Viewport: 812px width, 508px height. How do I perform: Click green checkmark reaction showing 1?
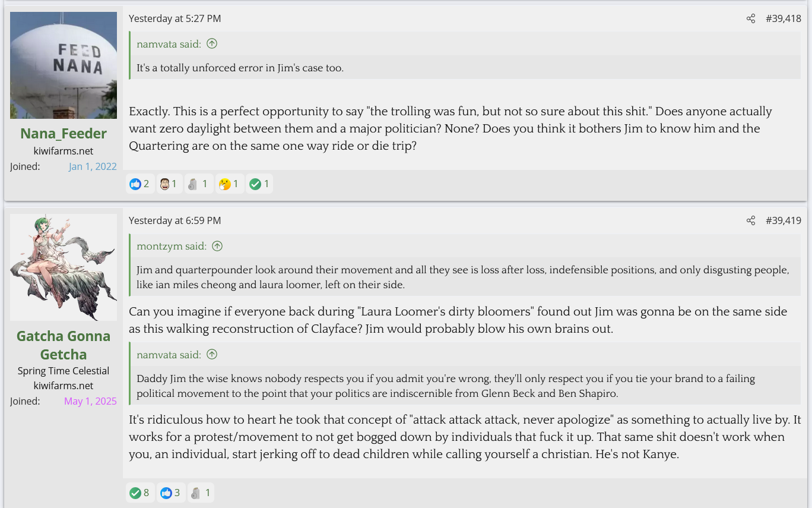coord(259,184)
